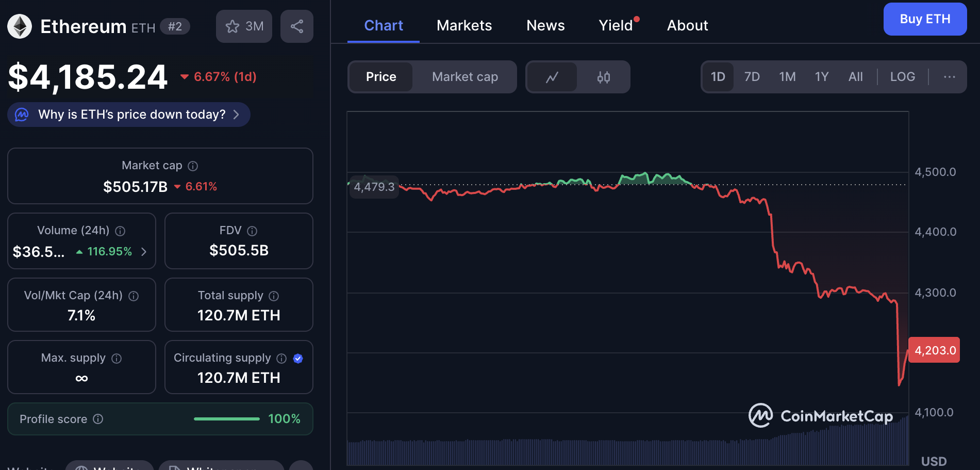This screenshot has width=980, height=470.
Task: Select the 7D time range
Action: 752,77
